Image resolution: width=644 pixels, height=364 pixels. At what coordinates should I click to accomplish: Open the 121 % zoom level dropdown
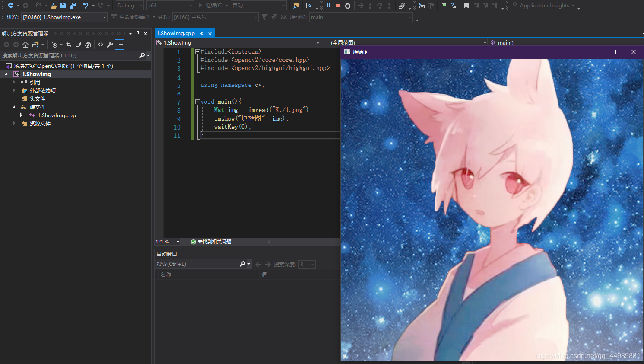[x=168, y=242]
